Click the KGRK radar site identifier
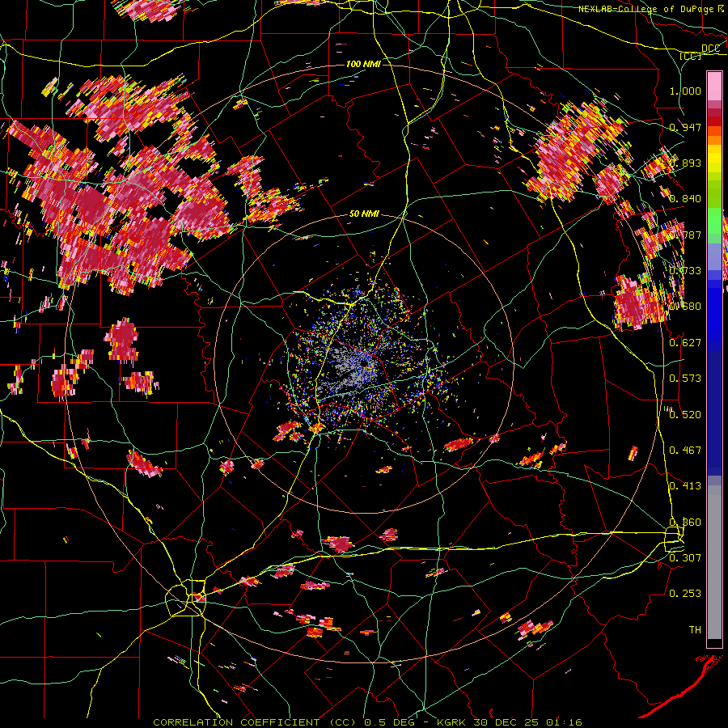The width and height of the screenshot is (728, 728). [x=453, y=722]
